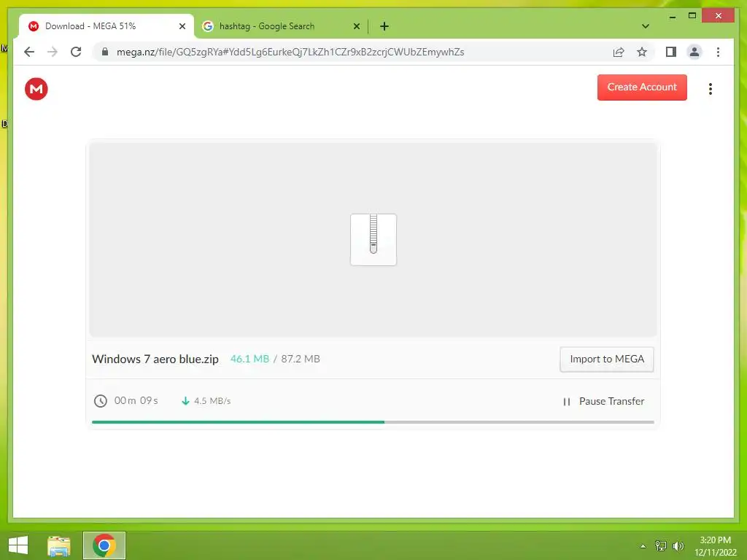
Task: Click the zip file thumbnail icon
Action: pyautogui.click(x=373, y=239)
